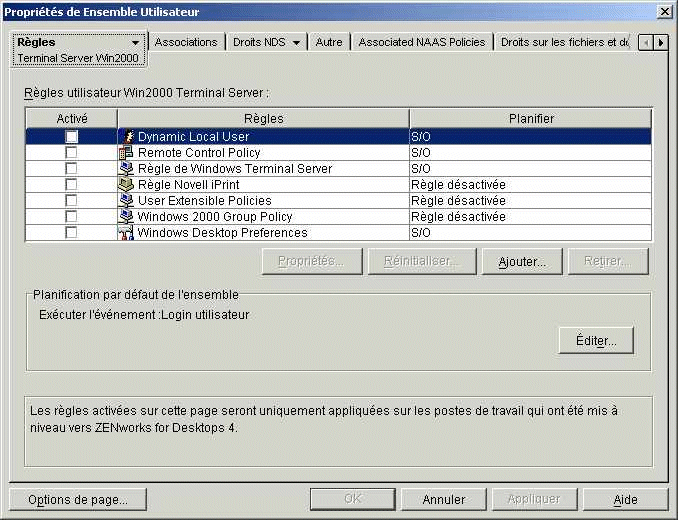The width and height of the screenshot is (678, 520).
Task: Open Options de page... button
Action: [78, 500]
